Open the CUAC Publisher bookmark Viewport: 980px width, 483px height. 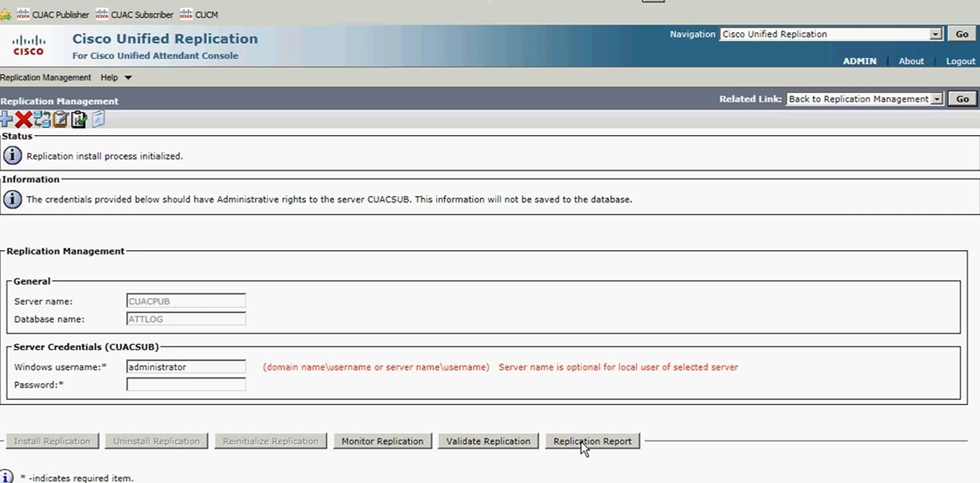coord(53,14)
